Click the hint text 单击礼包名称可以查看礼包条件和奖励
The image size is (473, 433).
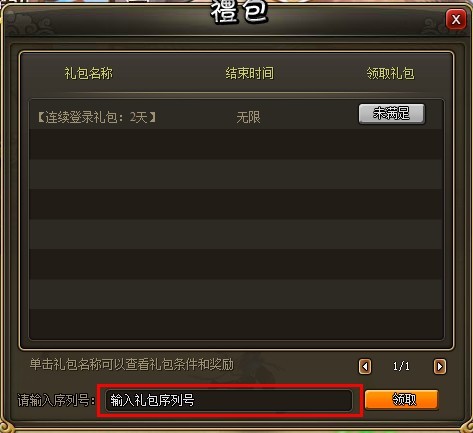132,364
